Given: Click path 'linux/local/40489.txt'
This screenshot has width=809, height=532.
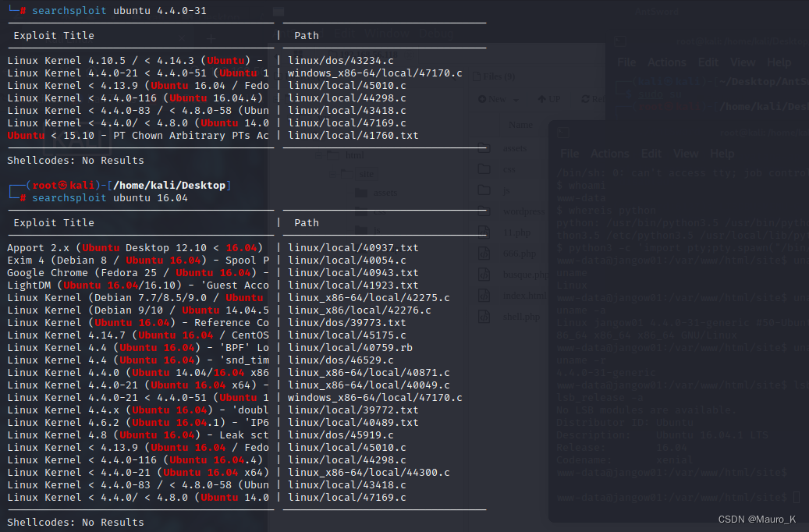Looking at the screenshot, I should (353, 422).
